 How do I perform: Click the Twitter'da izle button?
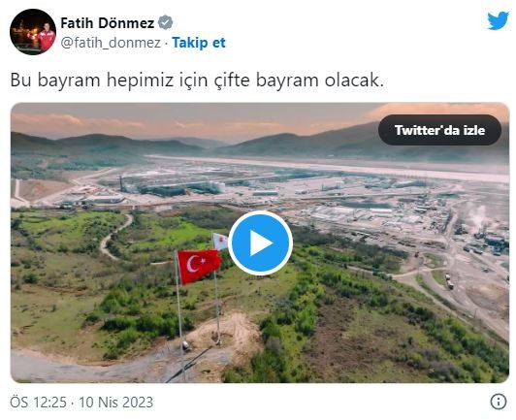coord(439,130)
